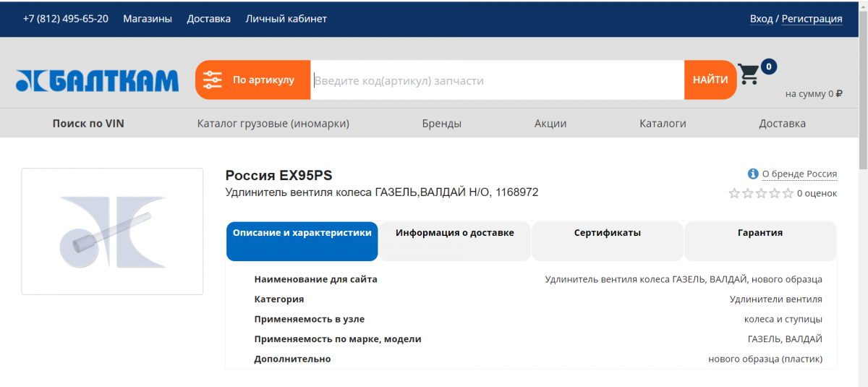Select the third rating star
The image size is (868, 387).
pyautogui.click(x=761, y=193)
